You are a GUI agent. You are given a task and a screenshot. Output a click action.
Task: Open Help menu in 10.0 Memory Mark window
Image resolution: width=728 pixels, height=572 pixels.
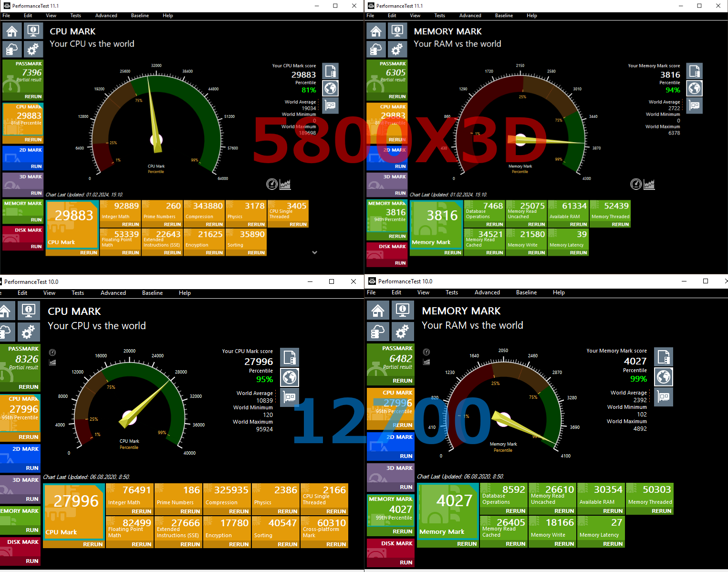(x=559, y=292)
